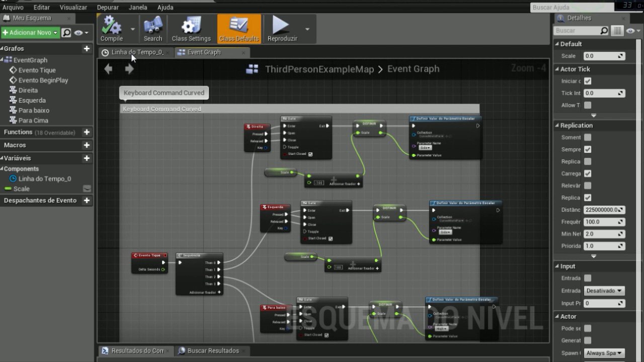Viewport: 644px width, 362px height.
Task: Click the Distânc value field showing 225000000.0
Action: coord(604,210)
